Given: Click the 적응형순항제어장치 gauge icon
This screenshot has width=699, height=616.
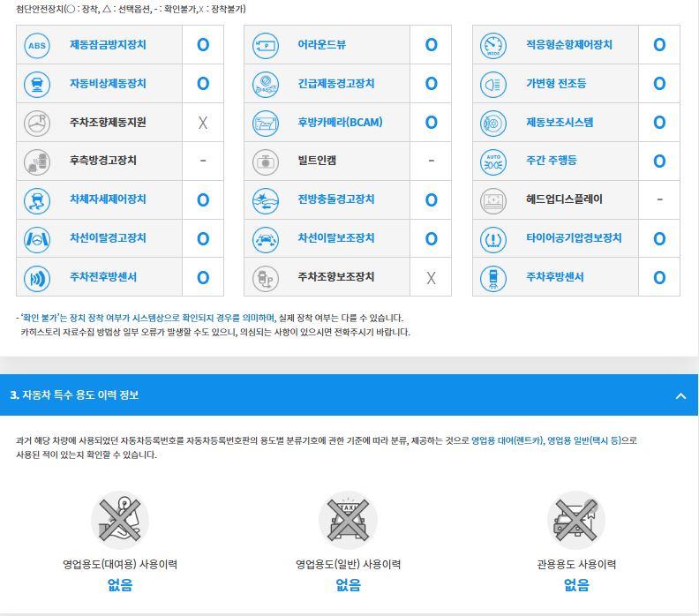Looking at the screenshot, I should click(493, 45).
